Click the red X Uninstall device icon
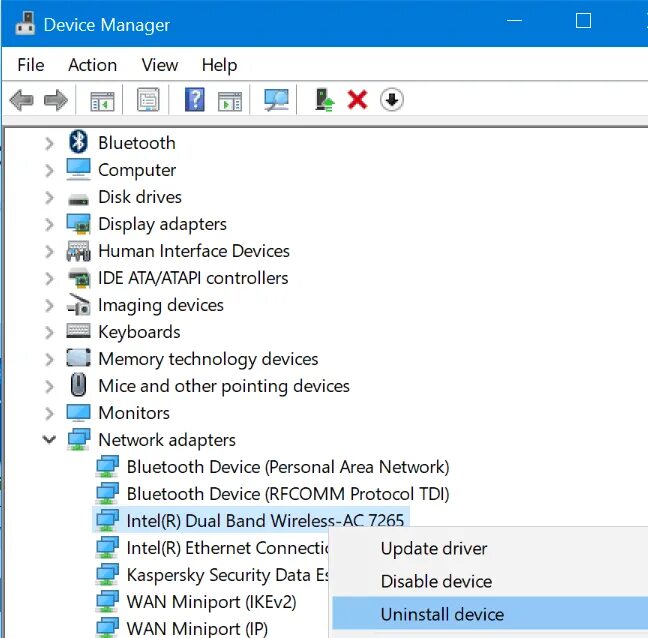The image size is (648, 638). [x=357, y=100]
